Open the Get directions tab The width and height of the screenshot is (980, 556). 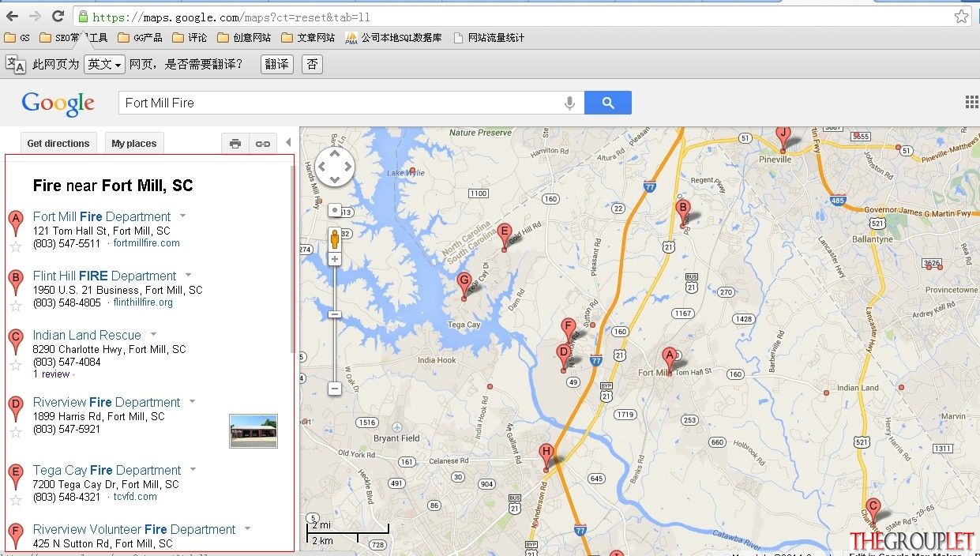tap(58, 143)
